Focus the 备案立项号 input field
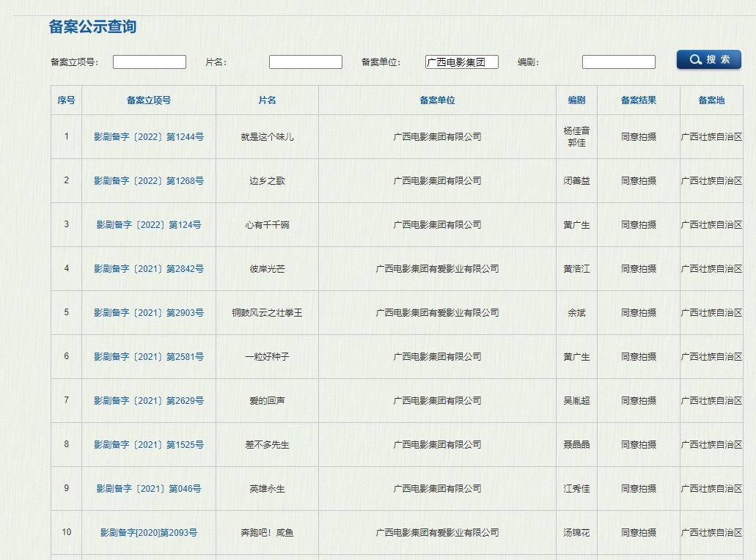 pyautogui.click(x=150, y=62)
